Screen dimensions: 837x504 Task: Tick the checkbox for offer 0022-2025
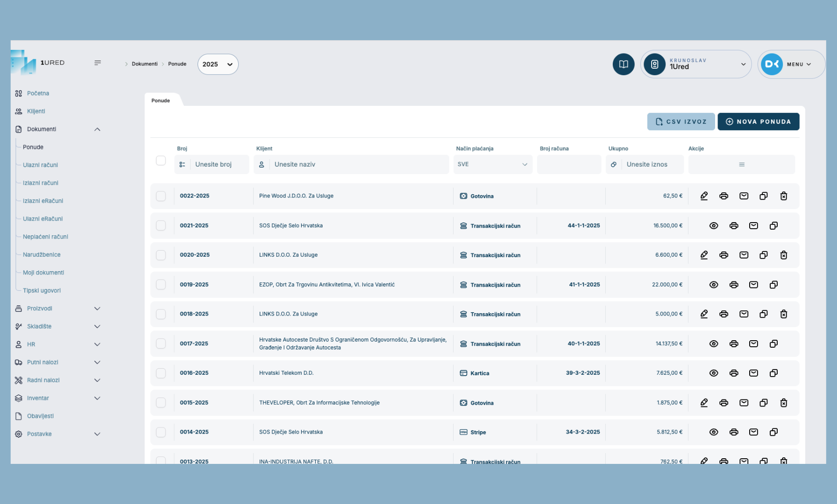[x=161, y=196]
